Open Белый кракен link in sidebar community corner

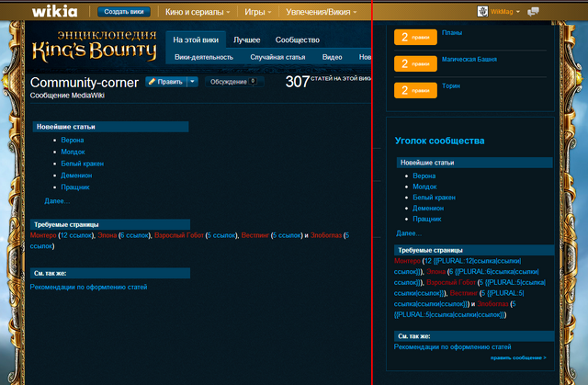(x=434, y=198)
